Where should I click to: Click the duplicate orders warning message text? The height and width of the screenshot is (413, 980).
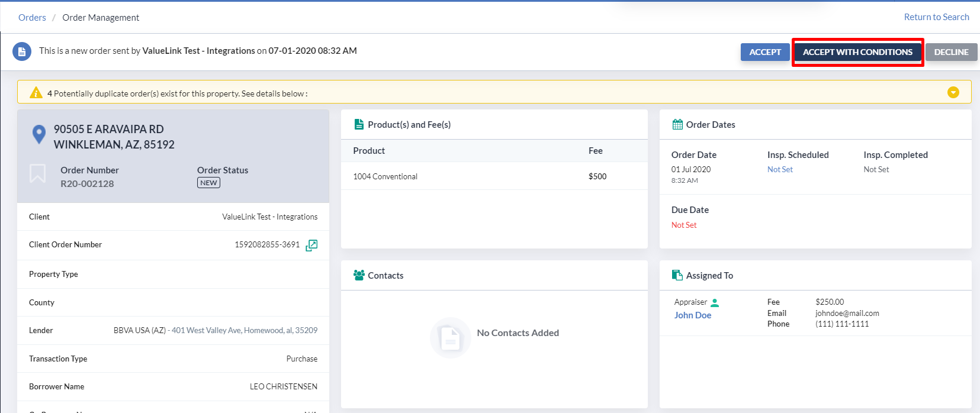[x=178, y=93]
